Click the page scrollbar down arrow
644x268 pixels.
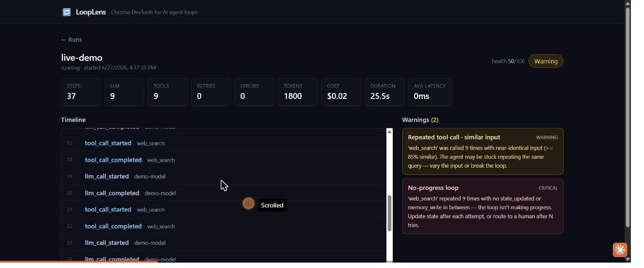pos(628,259)
